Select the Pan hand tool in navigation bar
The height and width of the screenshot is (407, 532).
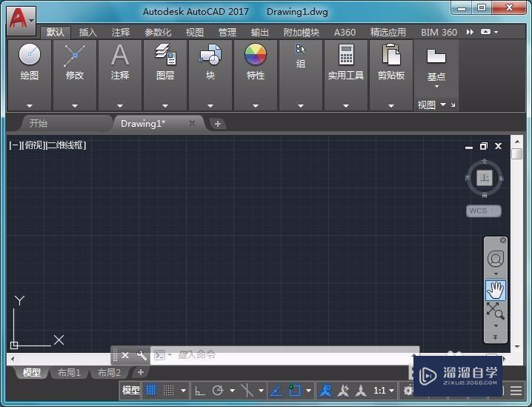[x=496, y=290]
